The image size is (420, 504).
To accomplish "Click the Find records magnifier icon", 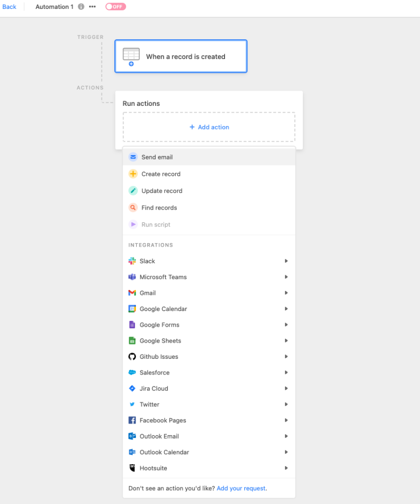I will click(x=133, y=208).
